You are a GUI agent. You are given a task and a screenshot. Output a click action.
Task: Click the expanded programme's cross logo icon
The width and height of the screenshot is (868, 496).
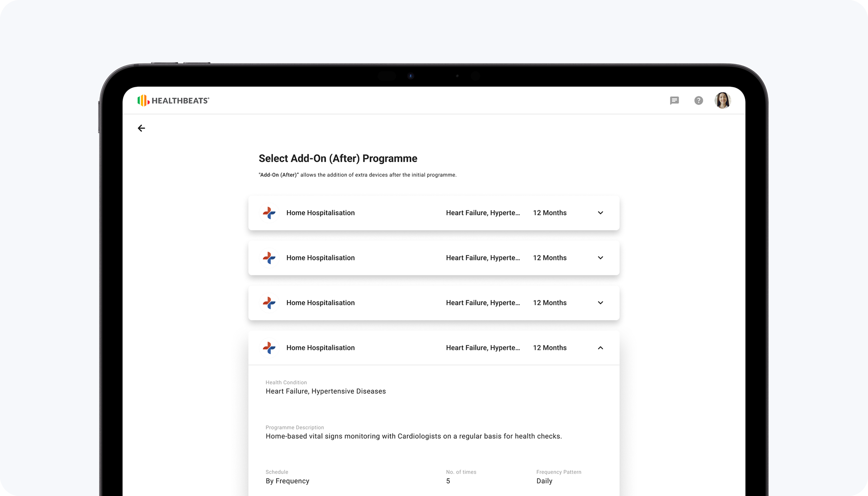pos(269,348)
